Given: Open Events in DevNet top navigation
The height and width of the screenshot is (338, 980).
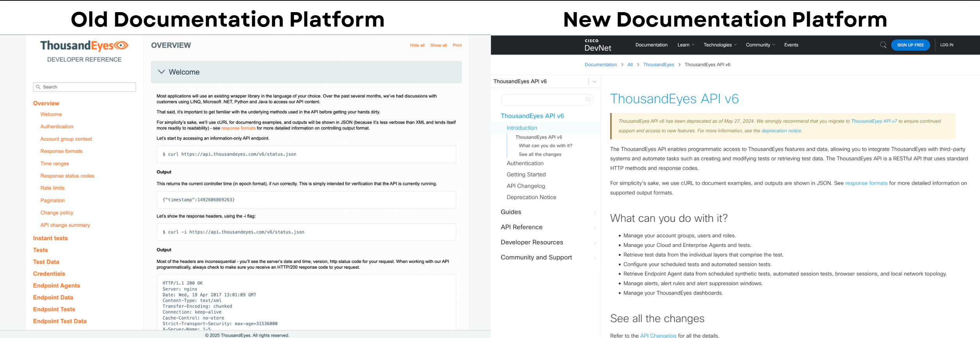Looking at the screenshot, I should pos(791,45).
